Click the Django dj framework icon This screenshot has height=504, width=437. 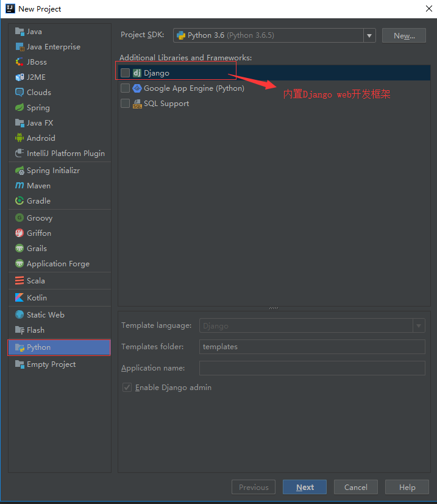(137, 73)
